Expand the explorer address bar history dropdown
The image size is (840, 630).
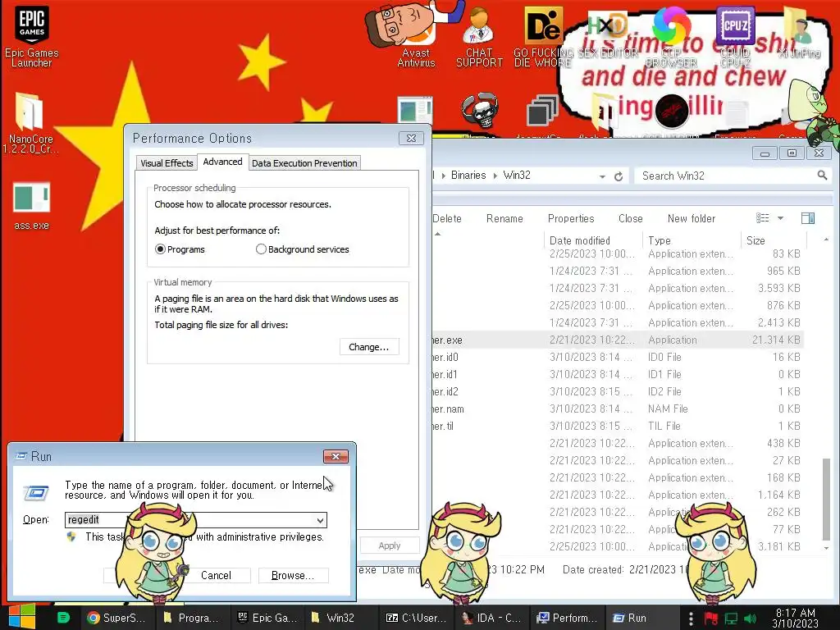coord(602,176)
